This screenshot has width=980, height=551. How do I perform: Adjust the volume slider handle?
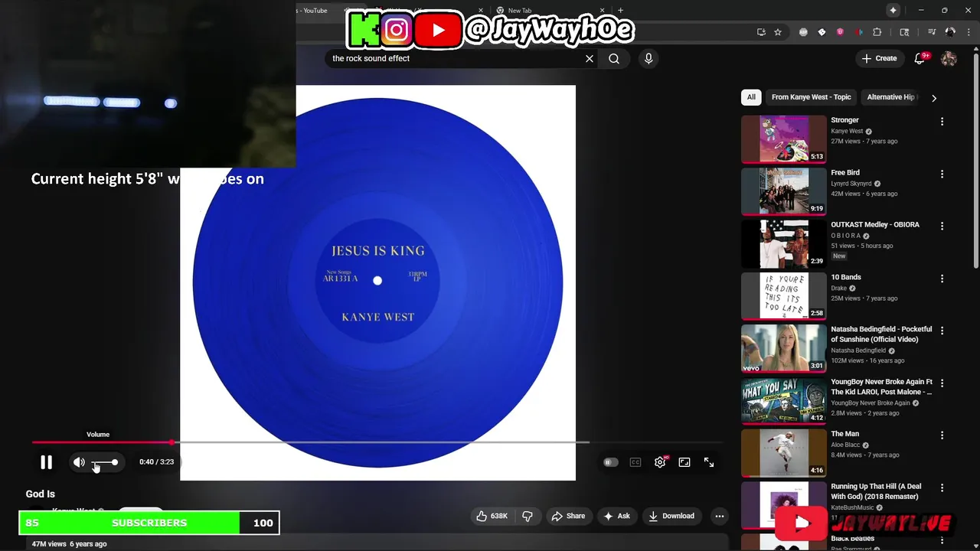click(114, 462)
